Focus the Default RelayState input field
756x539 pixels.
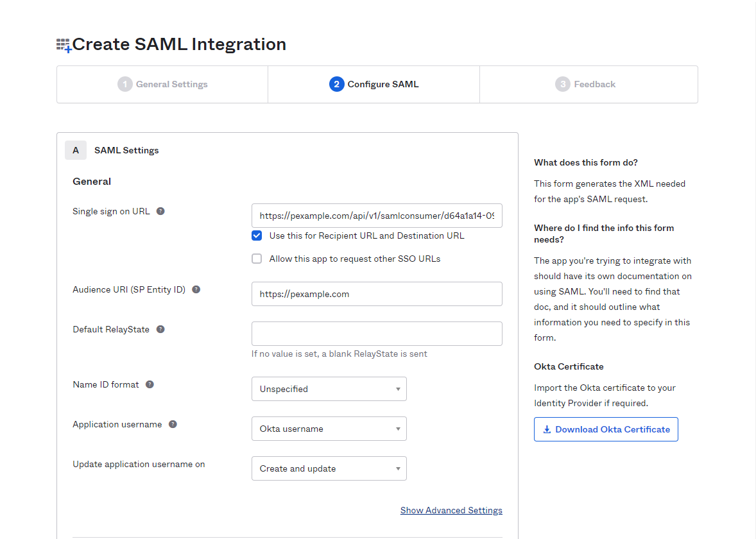click(x=377, y=334)
